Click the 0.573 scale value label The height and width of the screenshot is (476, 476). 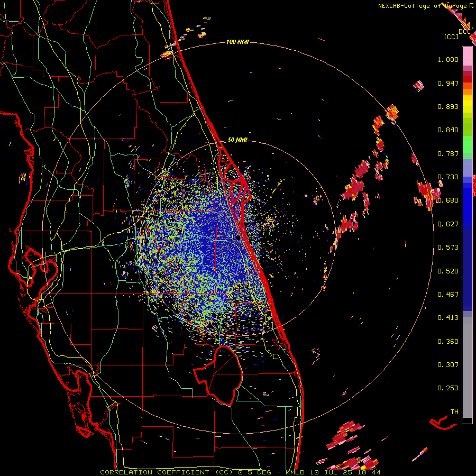(448, 248)
